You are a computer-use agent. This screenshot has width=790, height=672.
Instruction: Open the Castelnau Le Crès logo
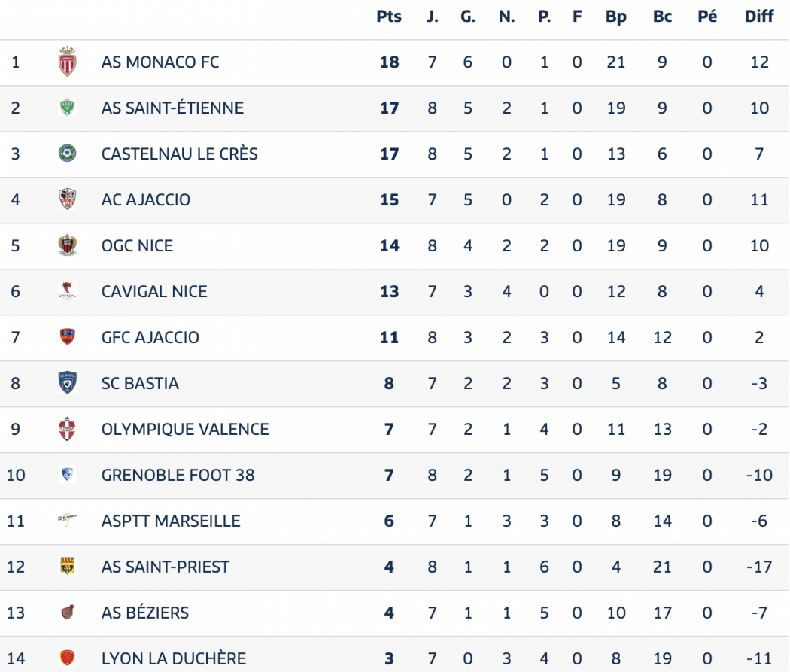click(x=68, y=154)
